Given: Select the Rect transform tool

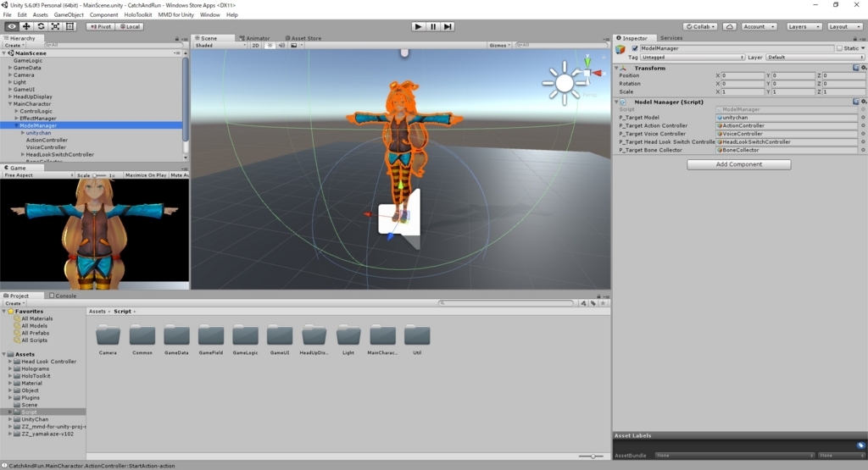Looking at the screenshot, I should pyautogui.click(x=70, y=26).
